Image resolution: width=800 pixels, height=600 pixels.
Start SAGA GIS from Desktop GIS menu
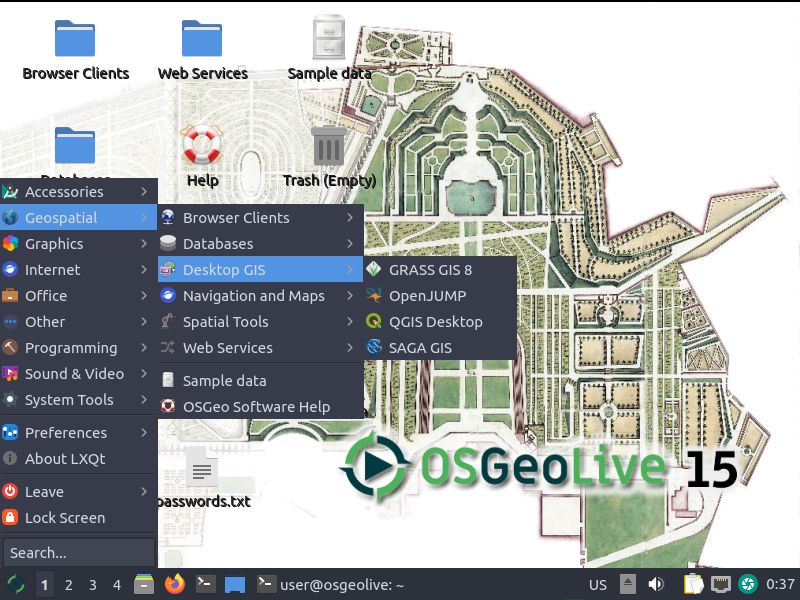point(420,348)
